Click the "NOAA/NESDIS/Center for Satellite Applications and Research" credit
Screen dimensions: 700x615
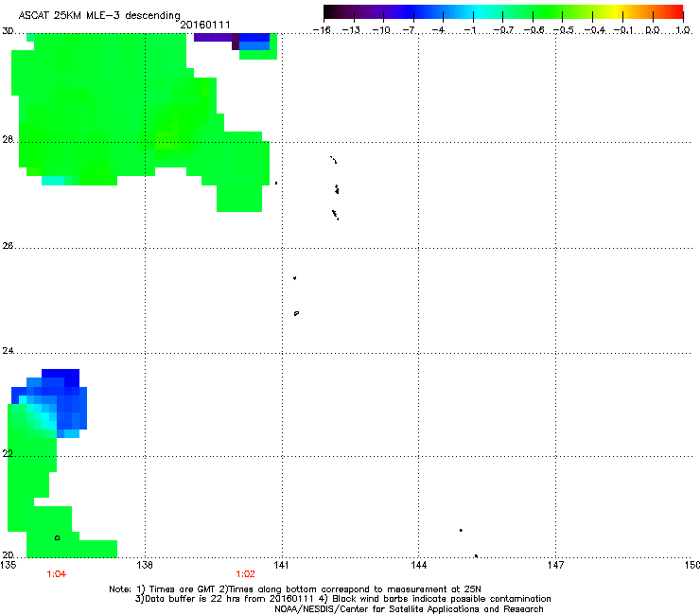click(409, 609)
